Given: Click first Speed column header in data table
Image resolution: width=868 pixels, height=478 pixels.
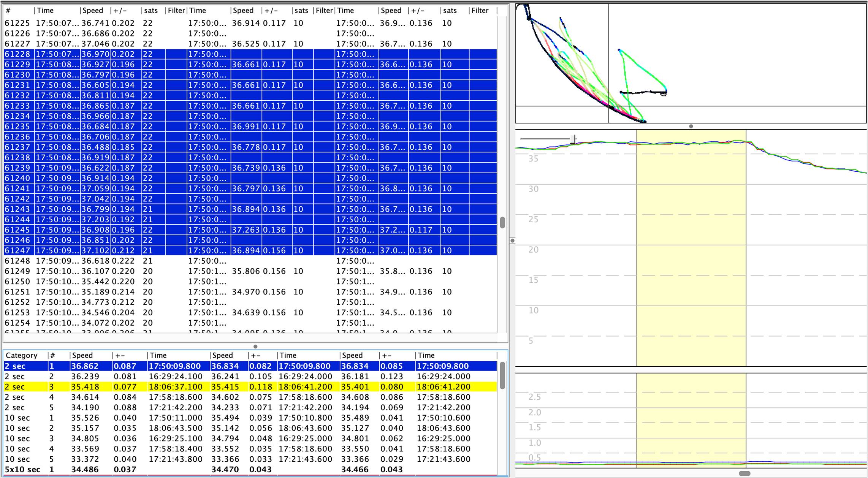Looking at the screenshot, I should coord(93,11).
